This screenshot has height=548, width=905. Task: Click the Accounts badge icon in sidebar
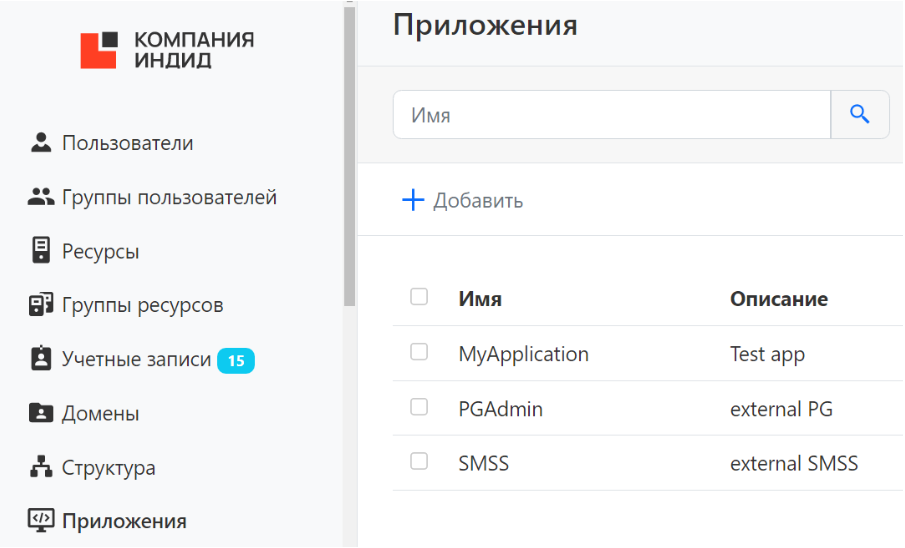41,359
